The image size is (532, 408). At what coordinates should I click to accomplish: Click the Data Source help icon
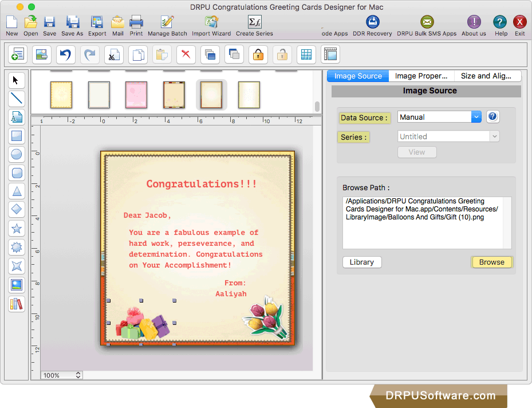[492, 117]
